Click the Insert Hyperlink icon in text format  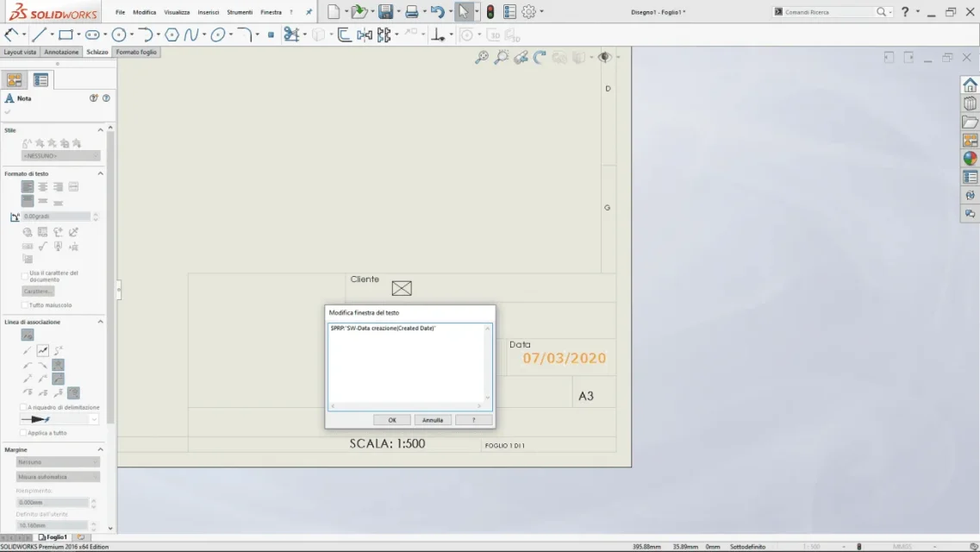point(28,232)
